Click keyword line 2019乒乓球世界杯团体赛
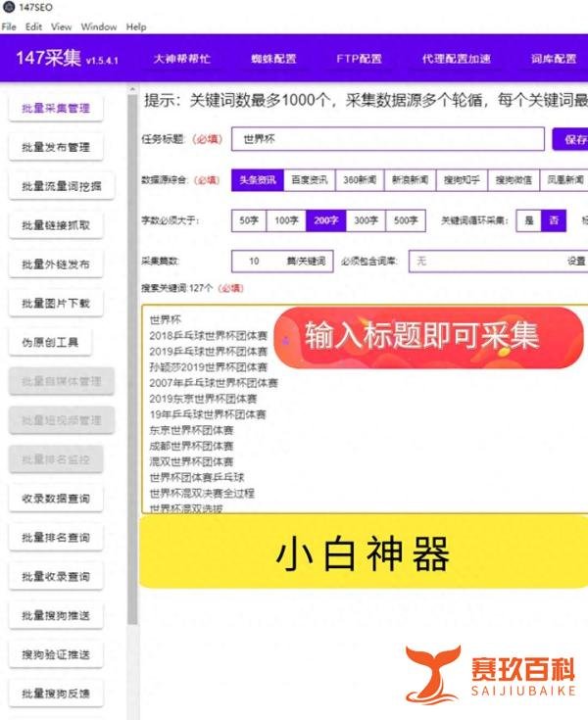Image resolution: width=588 pixels, height=720 pixels. tap(208, 352)
